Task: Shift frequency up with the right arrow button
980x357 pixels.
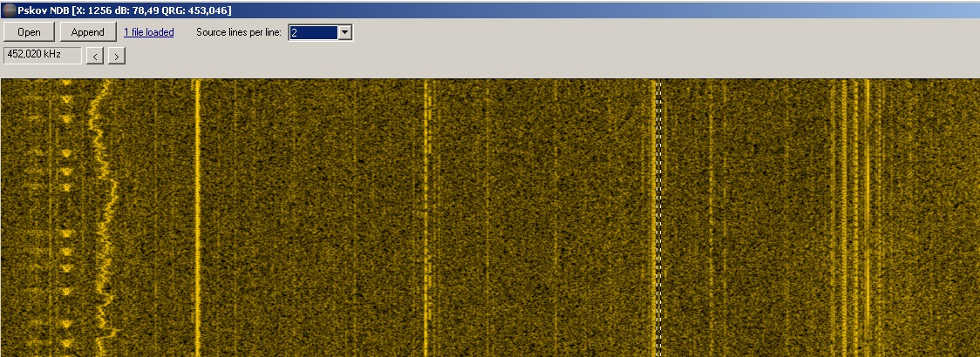Action: (117, 57)
